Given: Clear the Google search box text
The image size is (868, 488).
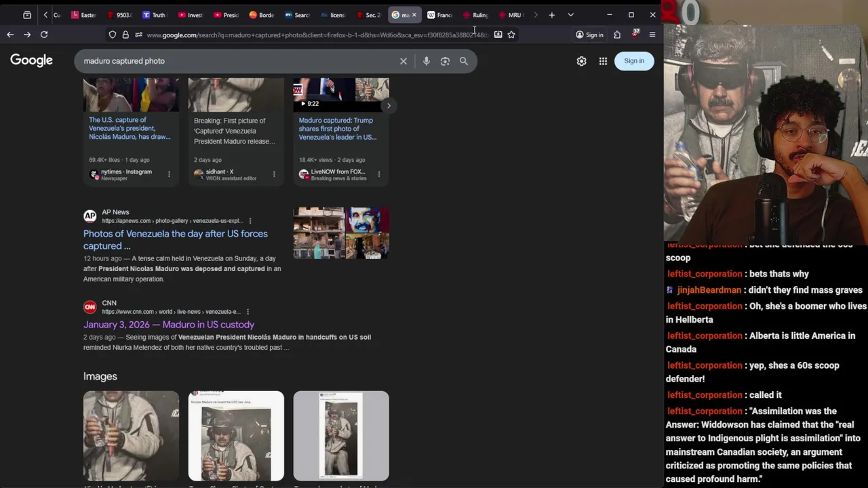Looking at the screenshot, I should click(403, 61).
